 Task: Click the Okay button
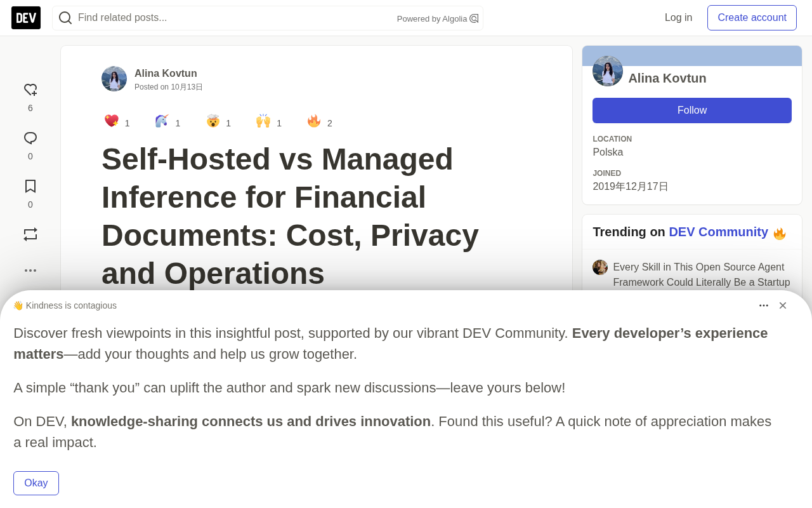(36, 483)
